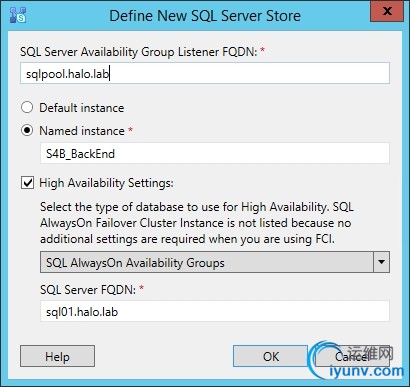Click the 'Select the type of database' description text
410x387 pixels.
[197, 223]
